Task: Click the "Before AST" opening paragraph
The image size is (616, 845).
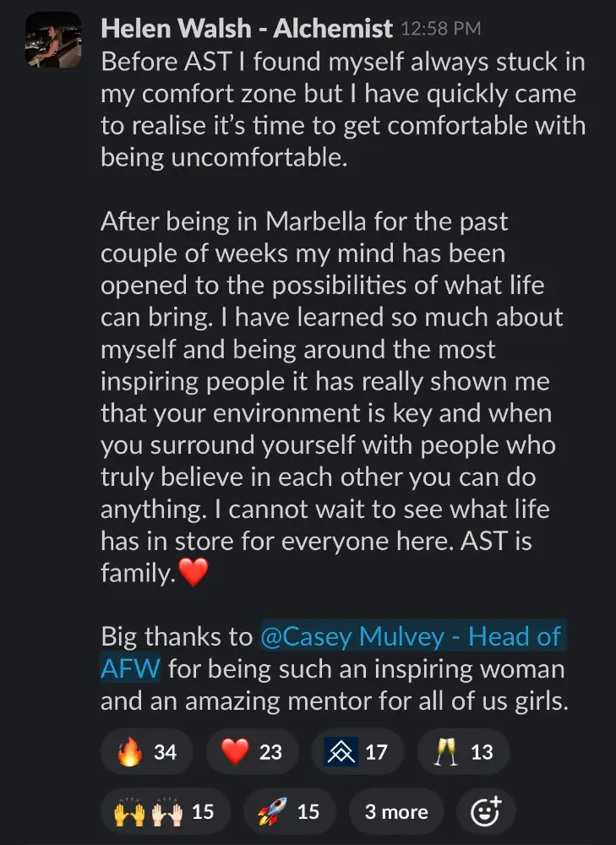Action: pyautogui.click(x=342, y=93)
